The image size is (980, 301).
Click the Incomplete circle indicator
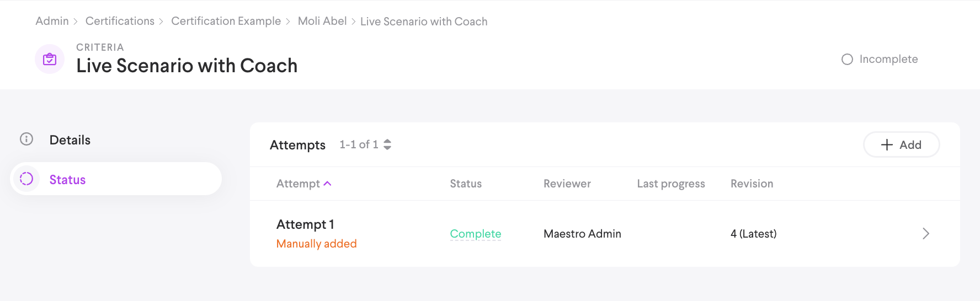pos(847,59)
